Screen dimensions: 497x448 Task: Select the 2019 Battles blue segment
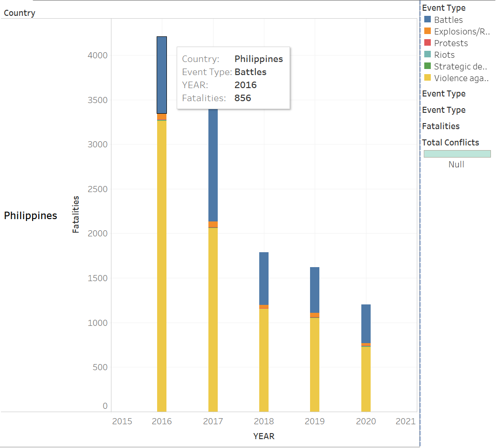point(315,290)
